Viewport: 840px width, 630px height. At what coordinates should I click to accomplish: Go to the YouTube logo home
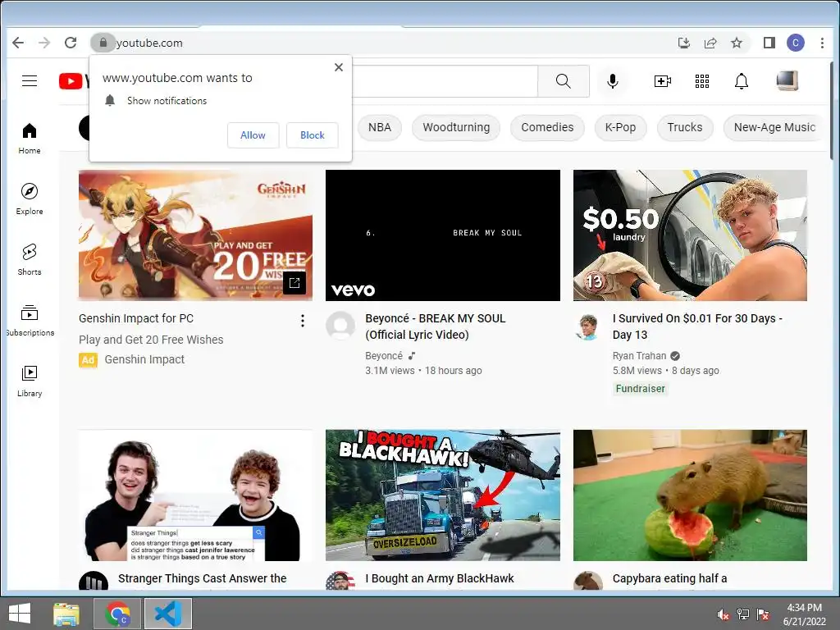coord(73,81)
